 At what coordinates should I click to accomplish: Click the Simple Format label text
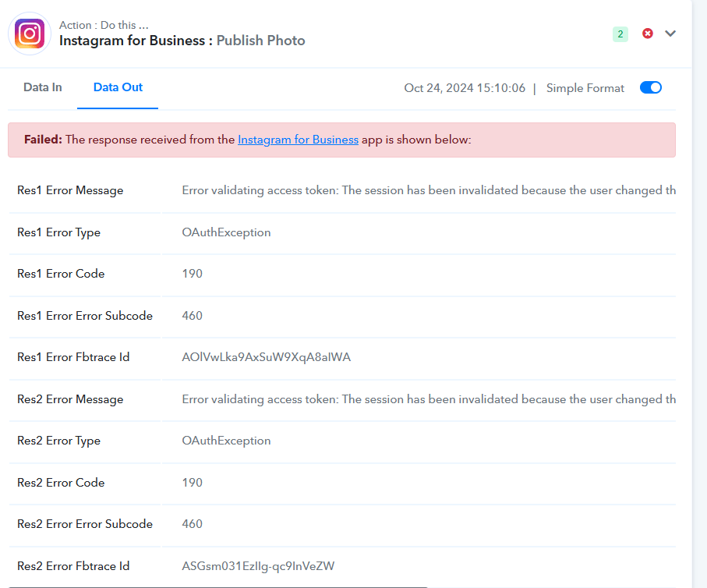point(585,88)
